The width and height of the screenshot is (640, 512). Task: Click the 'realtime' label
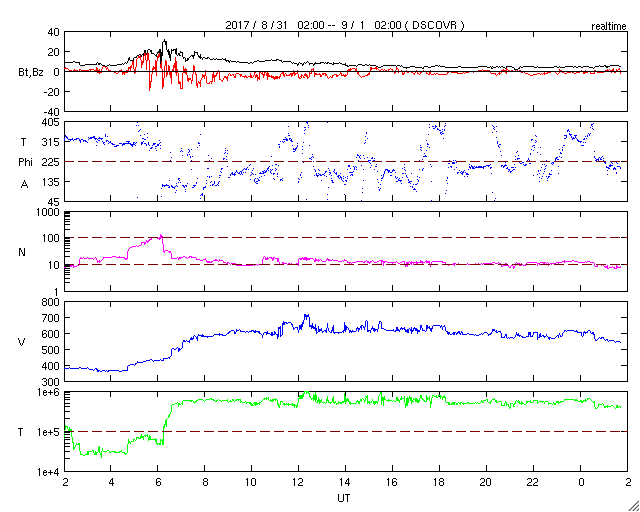pyautogui.click(x=609, y=27)
